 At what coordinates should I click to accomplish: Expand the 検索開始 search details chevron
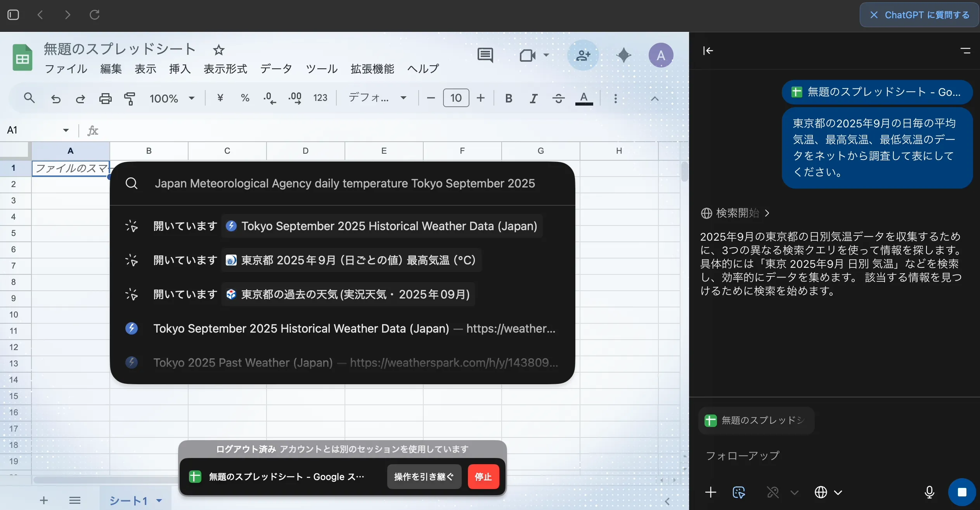click(x=767, y=213)
